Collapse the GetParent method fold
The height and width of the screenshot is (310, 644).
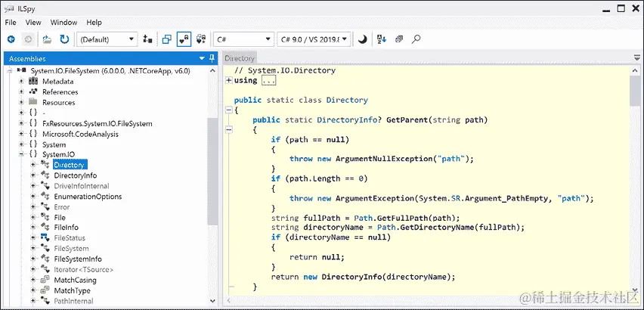click(229, 130)
